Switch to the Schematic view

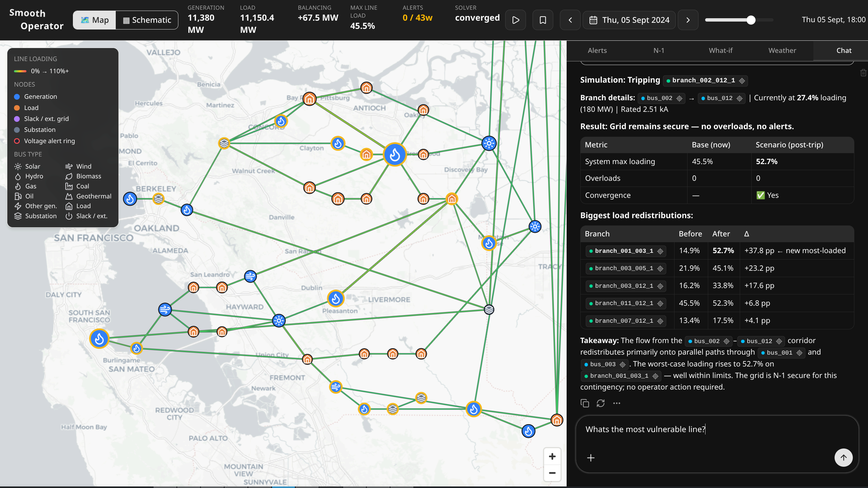[147, 20]
